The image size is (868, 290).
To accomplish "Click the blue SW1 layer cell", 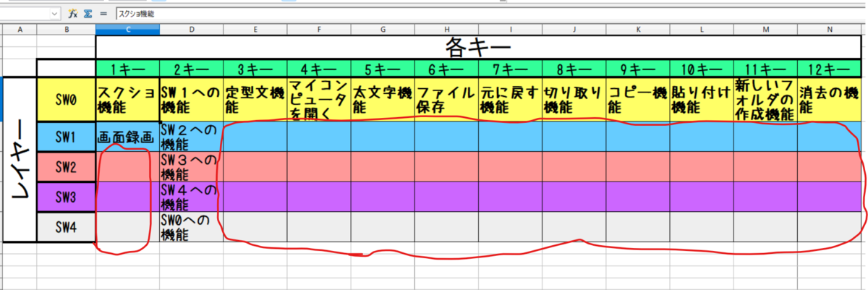I will click(x=67, y=136).
